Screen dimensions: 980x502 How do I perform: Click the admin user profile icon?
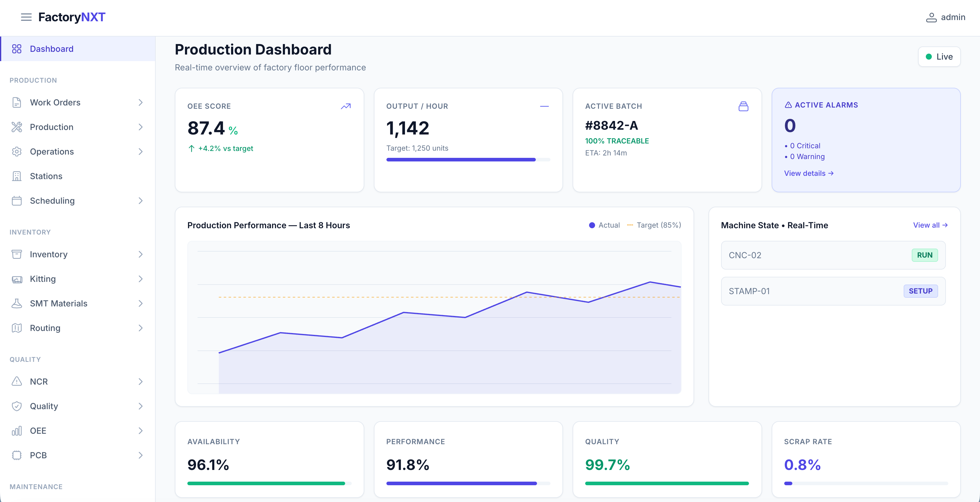[x=931, y=17]
